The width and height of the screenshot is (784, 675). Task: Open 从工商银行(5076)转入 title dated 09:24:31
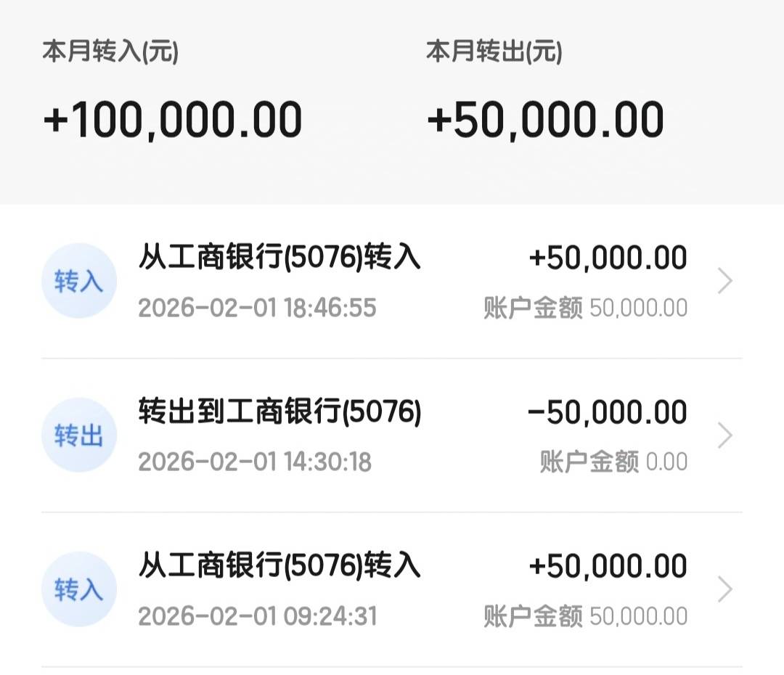click(279, 566)
